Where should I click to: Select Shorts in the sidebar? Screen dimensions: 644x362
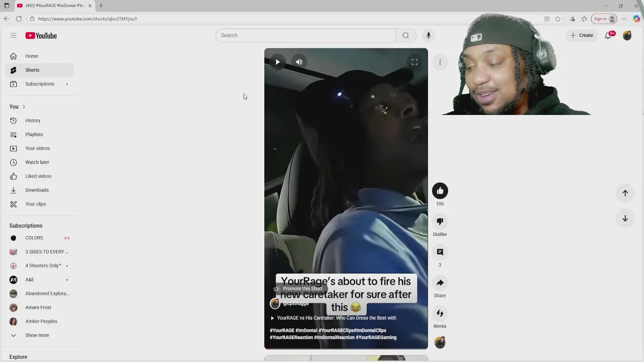click(40, 70)
